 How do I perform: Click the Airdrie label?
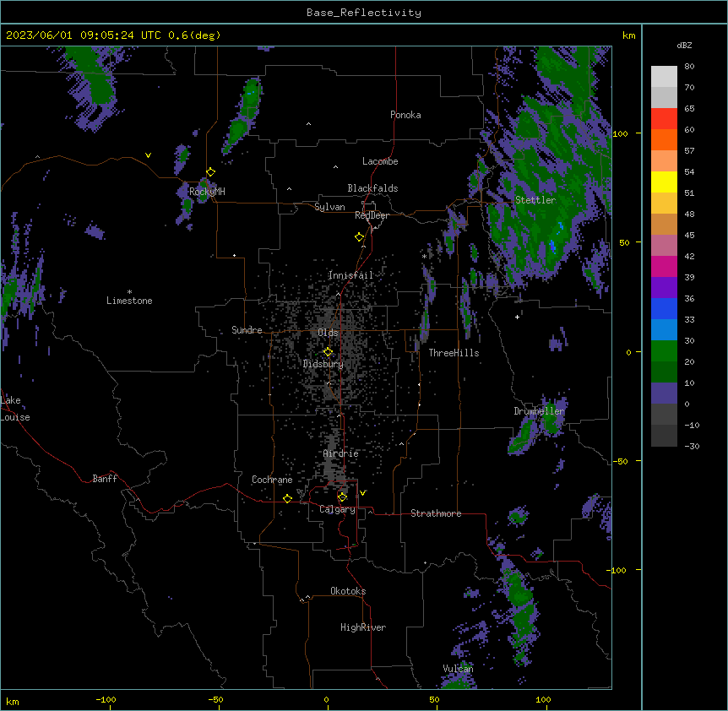[x=341, y=453]
